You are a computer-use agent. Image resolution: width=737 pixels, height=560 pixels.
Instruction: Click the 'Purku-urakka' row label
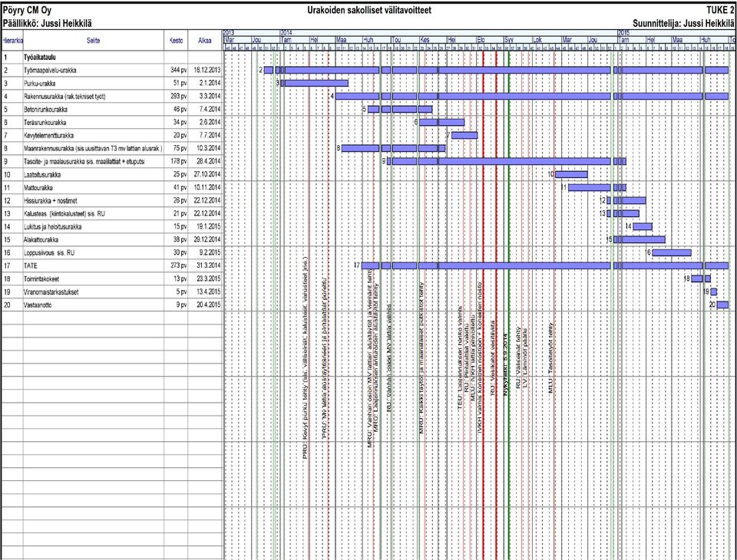[39, 83]
